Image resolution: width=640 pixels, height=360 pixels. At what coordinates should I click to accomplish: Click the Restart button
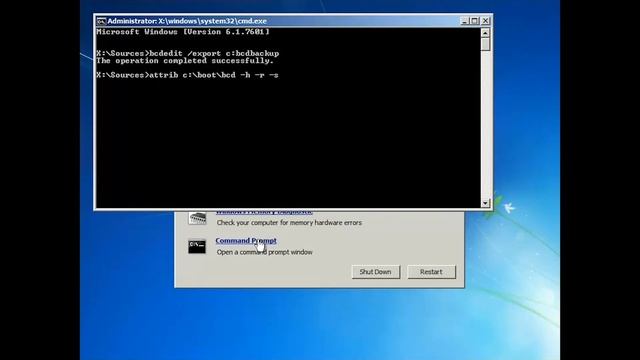[x=431, y=272]
